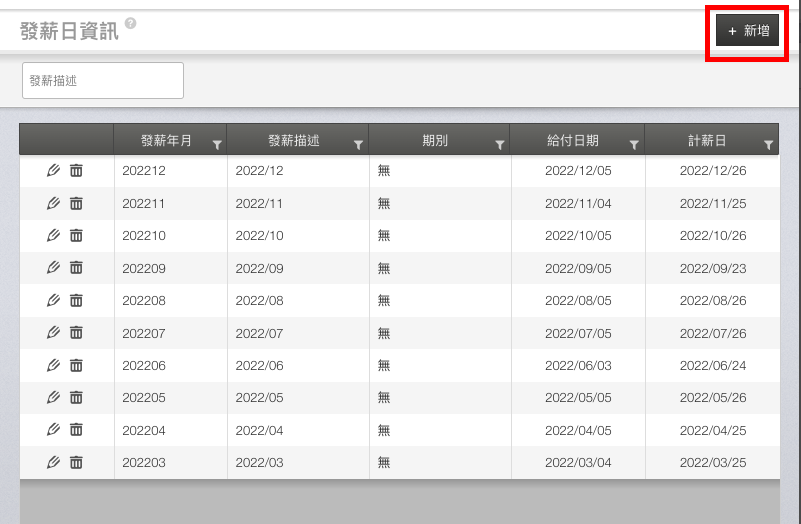Delete the 202207 row
801x524 pixels.
pos(76,333)
